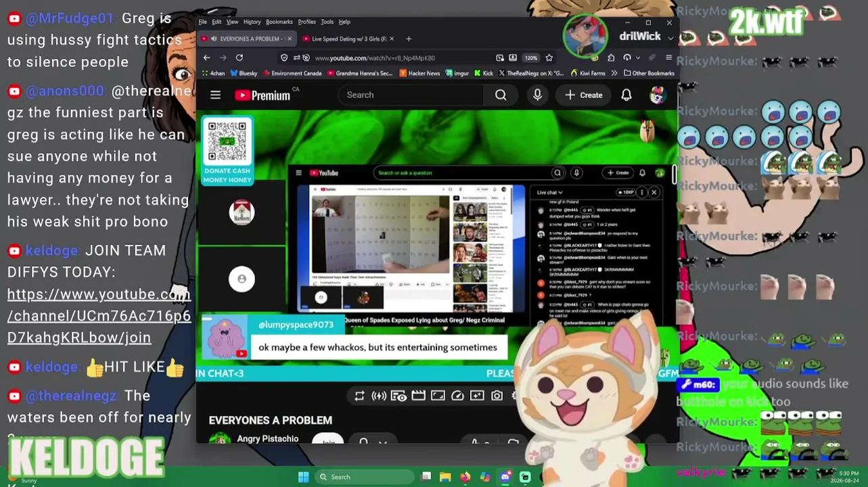
Task: Show more bookmarks with the chevron
Action: (x=614, y=73)
